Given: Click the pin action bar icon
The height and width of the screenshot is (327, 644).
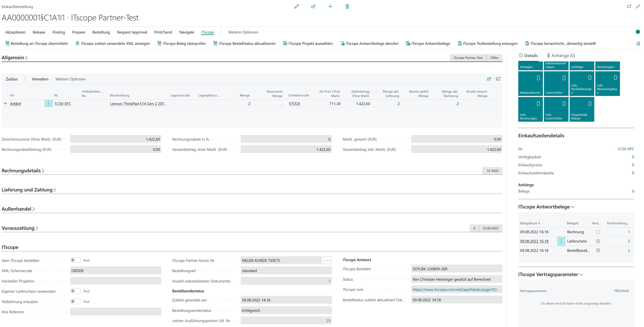Looking at the screenshot, I should [638, 44].
